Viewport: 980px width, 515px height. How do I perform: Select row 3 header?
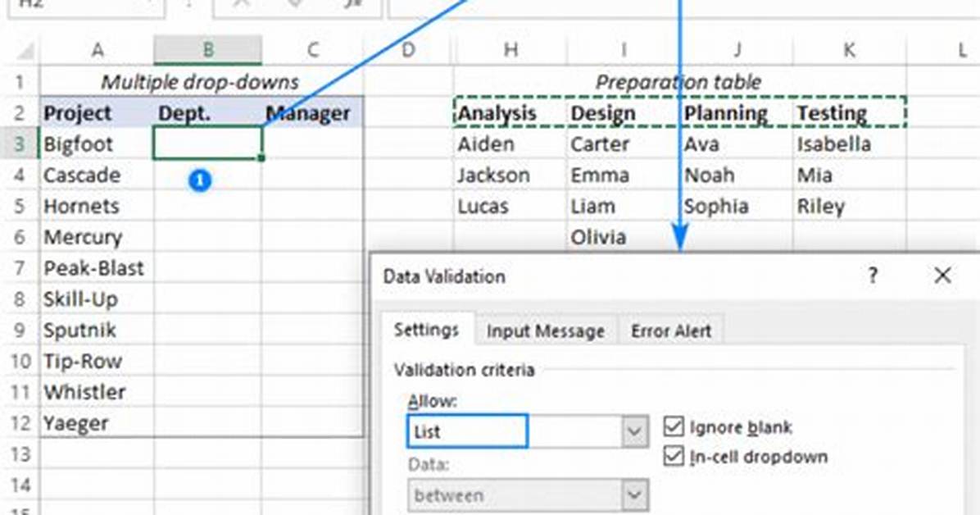tap(20, 144)
